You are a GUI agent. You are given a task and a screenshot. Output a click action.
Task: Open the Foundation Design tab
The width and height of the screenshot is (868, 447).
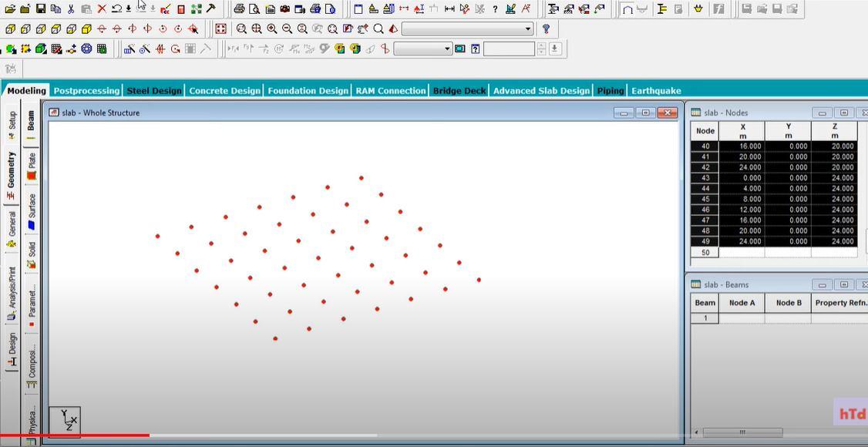(x=308, y=91)
